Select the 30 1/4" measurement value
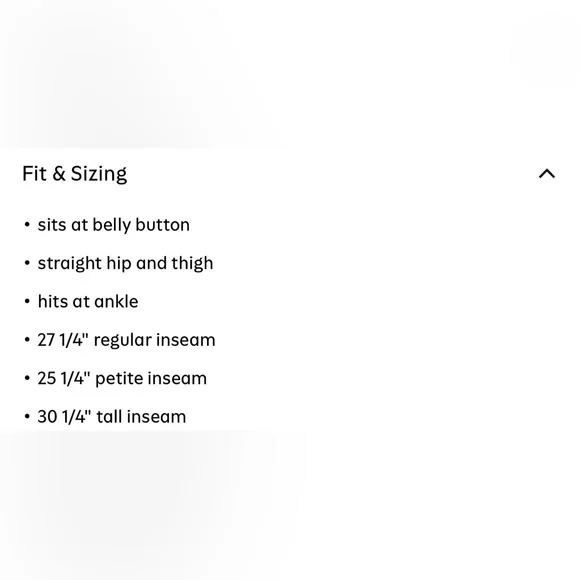Viewport: 580px width, 580px height. click(64, 417)
